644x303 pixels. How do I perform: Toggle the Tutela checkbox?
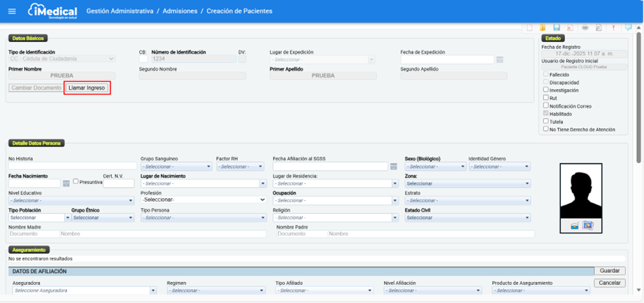click(546, 121)
